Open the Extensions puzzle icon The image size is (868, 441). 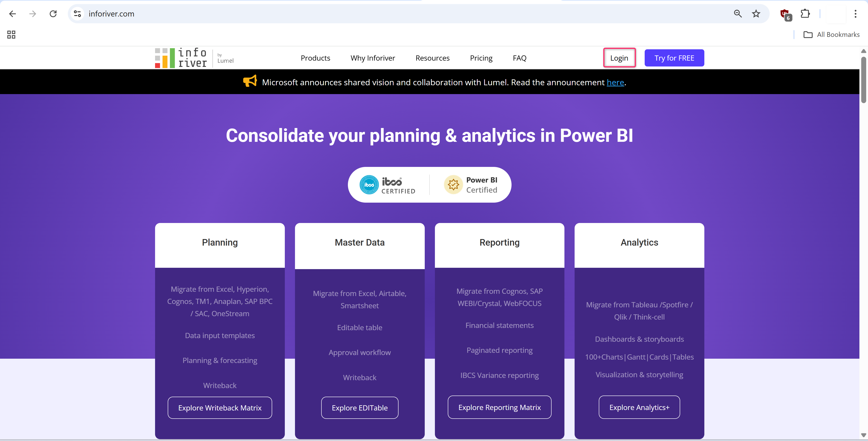805,14
